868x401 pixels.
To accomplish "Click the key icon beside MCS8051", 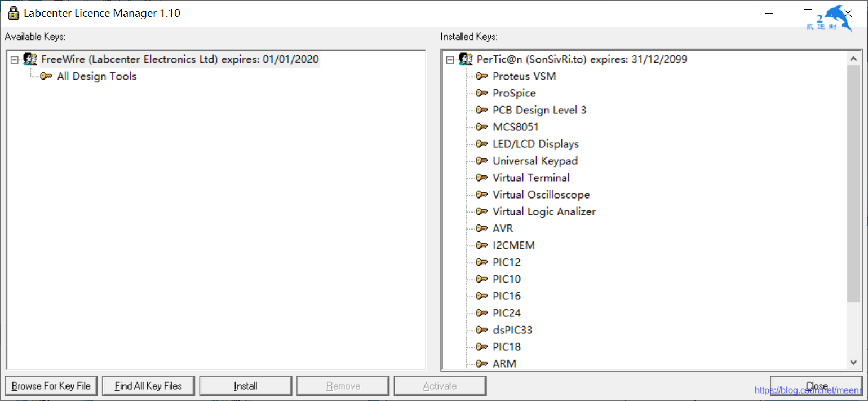I will [x=482, y=127].
